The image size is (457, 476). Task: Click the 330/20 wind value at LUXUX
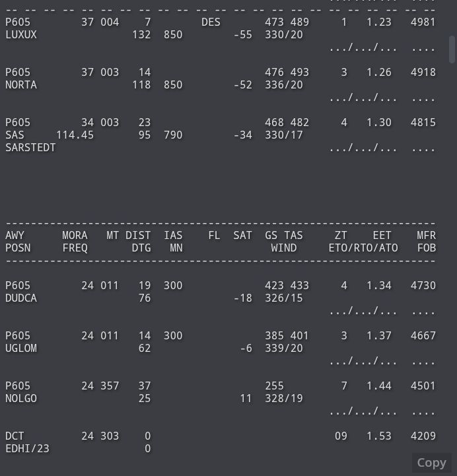[x=283, y=34]
